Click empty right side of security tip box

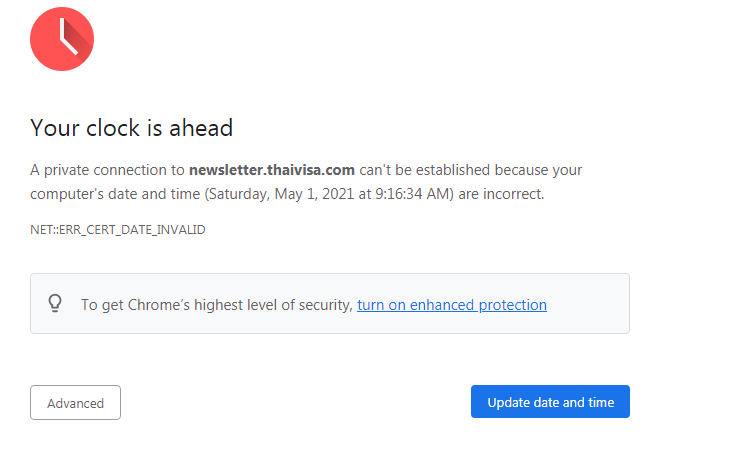click(588, 304)
